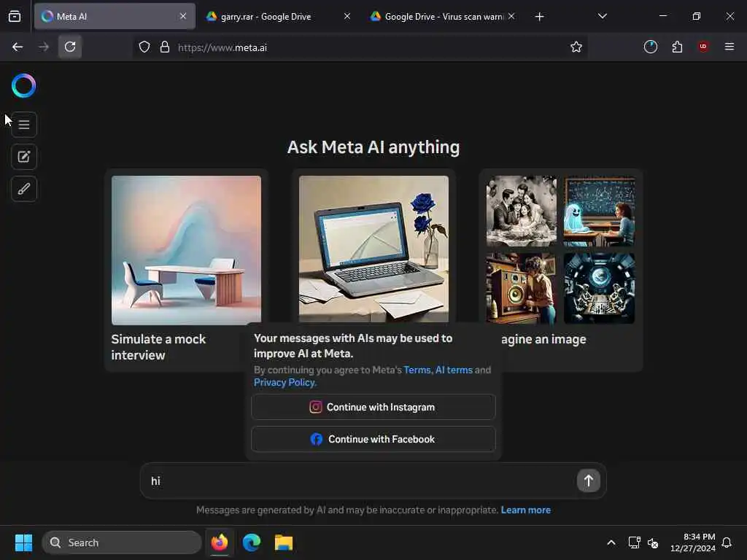Click the astronauts playing chess thumbnail

tap(600, 288)
